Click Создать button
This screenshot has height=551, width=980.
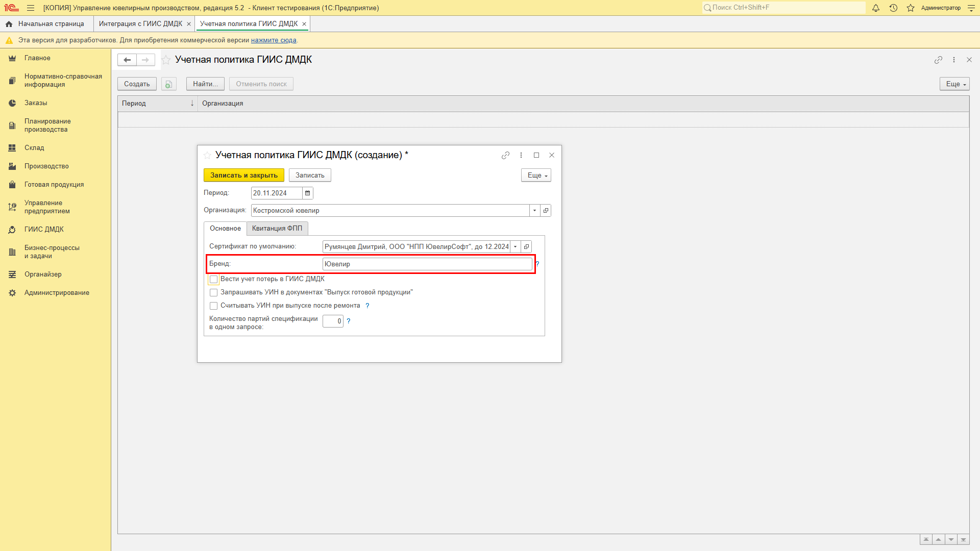click(x=137, y=84)
